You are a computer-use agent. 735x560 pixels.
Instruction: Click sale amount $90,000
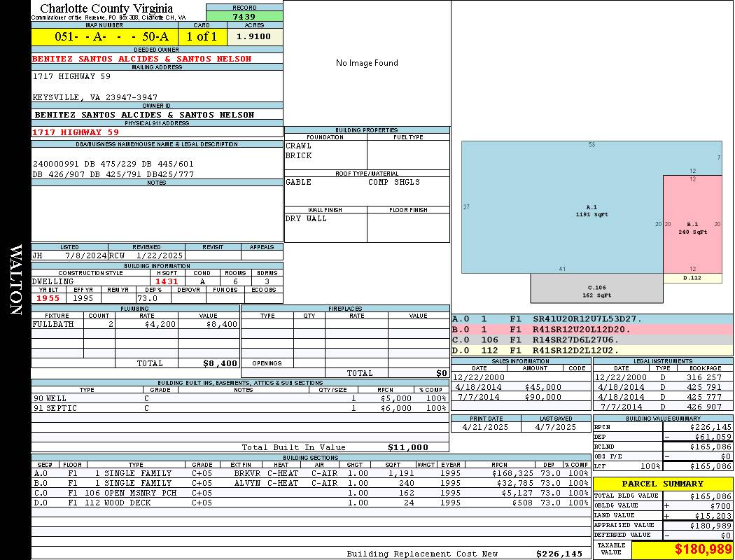542,398
